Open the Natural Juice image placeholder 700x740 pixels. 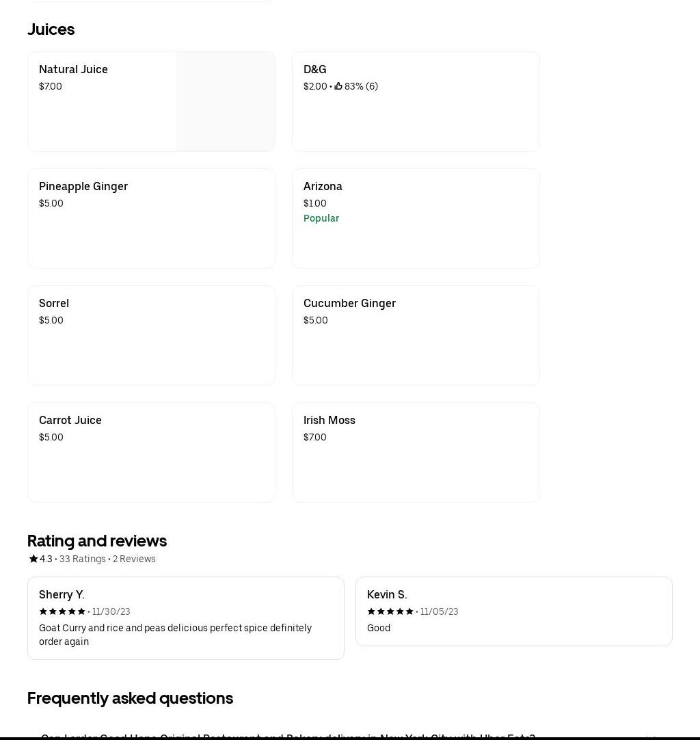(225, 101)
